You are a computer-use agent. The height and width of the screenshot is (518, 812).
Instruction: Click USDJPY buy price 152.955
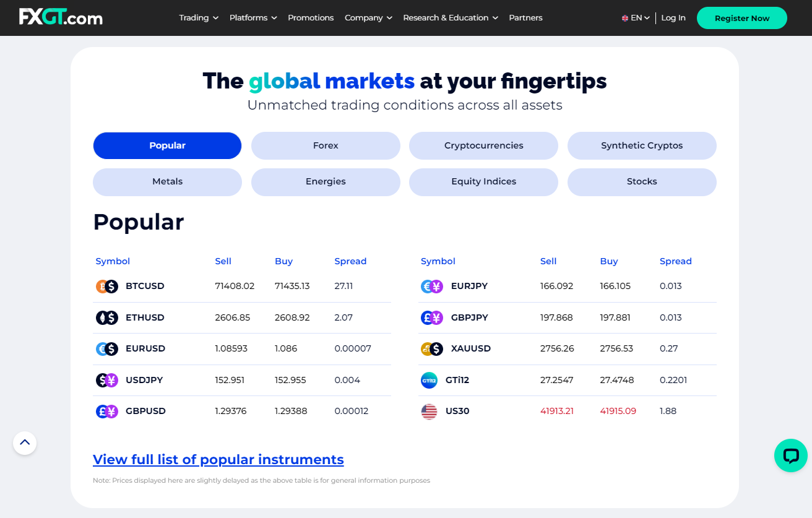click(x=290, y=380)
